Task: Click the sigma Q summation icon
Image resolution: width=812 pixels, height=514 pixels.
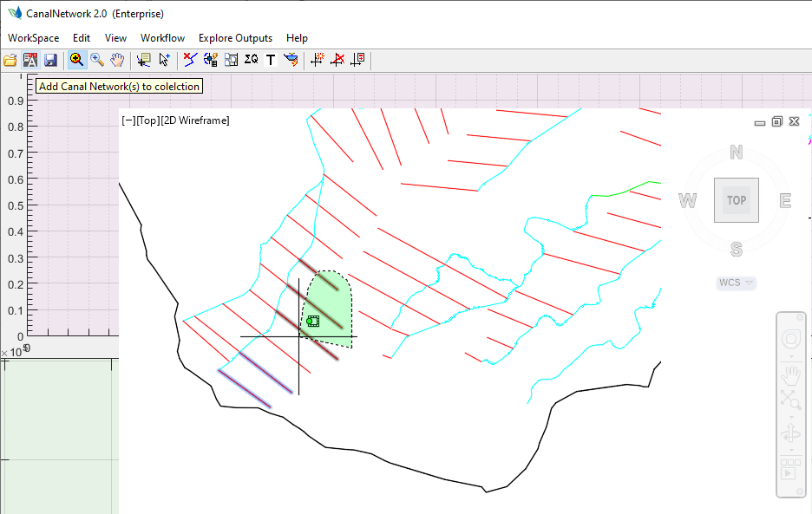Action: pyautogui.click(x=251, y=60)
